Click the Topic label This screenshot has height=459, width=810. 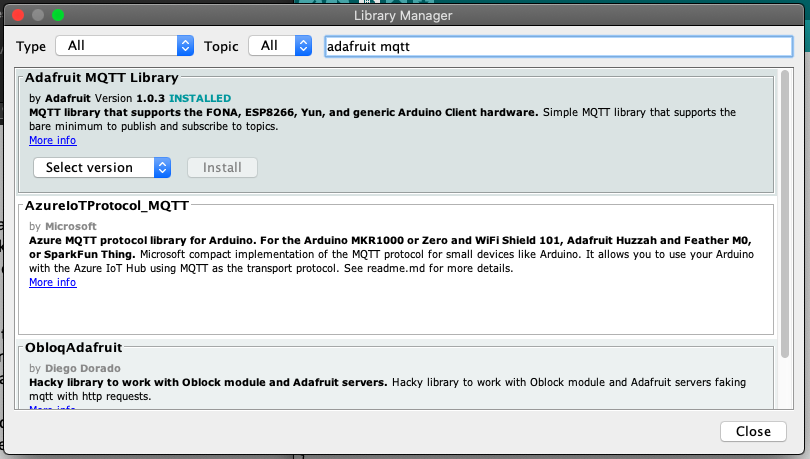click(221, 46)
